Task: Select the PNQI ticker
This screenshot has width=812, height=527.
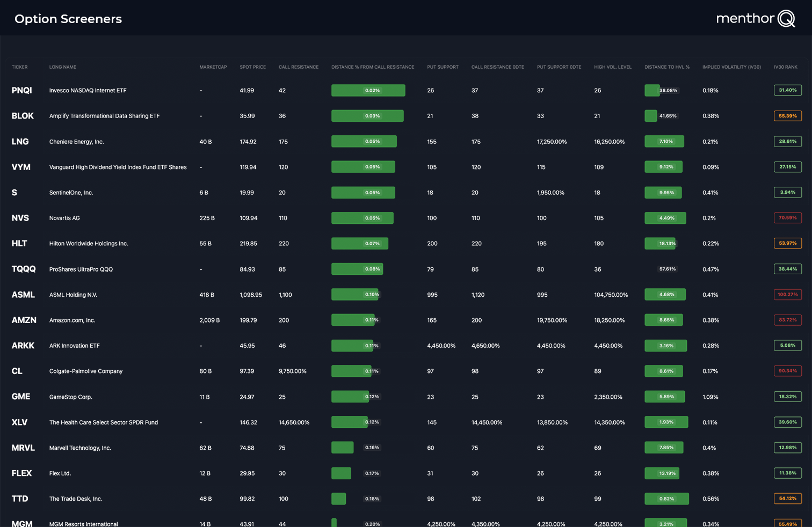Action: click(x=22, y=90)
